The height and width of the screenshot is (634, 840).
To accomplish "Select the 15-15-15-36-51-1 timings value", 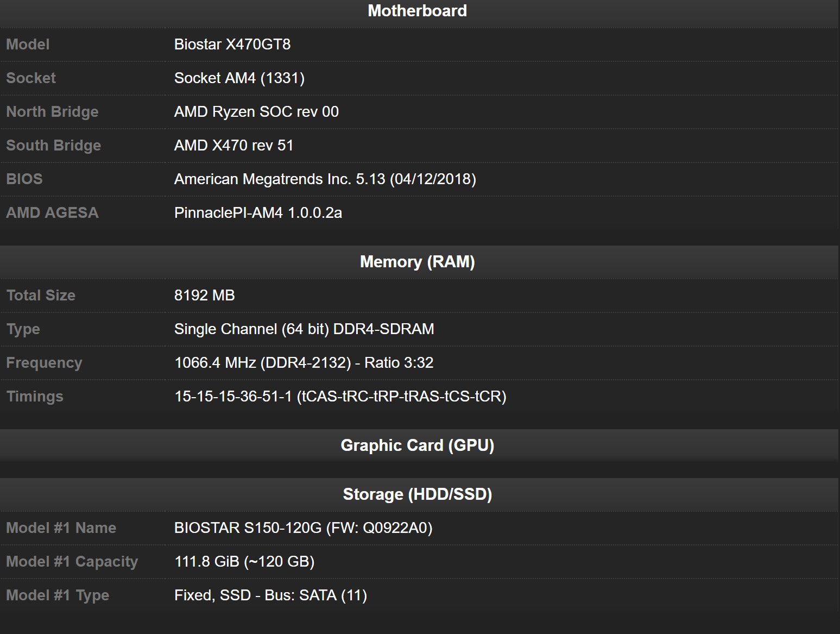I will click(340, 397).
